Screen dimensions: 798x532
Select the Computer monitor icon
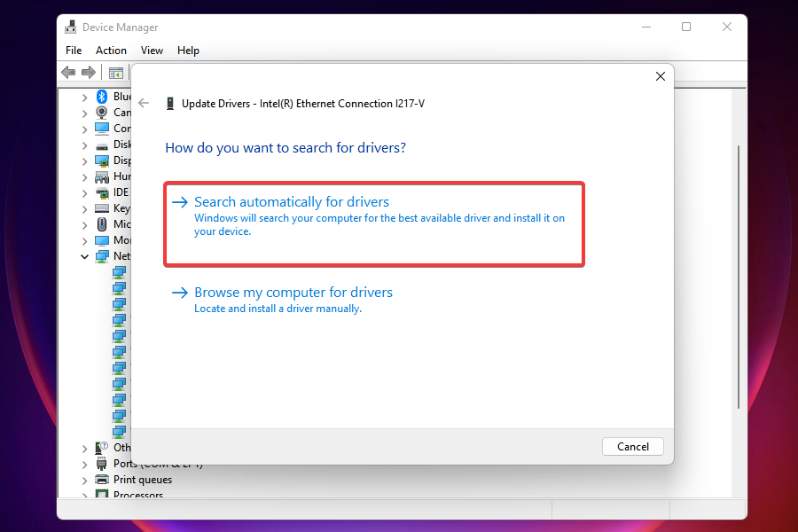point(102,129)
